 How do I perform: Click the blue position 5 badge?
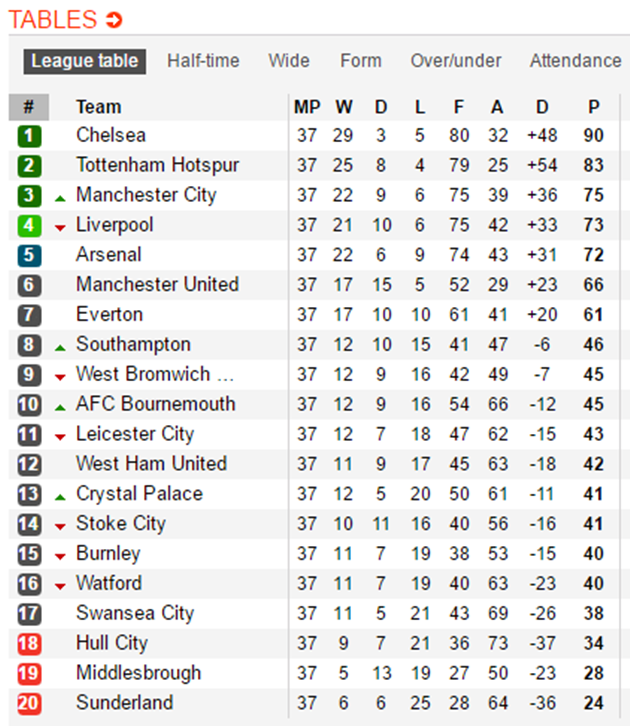pos(29,256)
